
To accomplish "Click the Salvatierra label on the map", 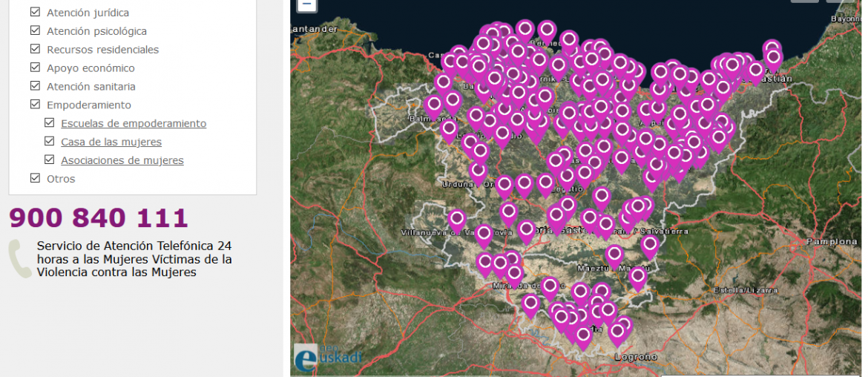I will click(x=662, y=230).
